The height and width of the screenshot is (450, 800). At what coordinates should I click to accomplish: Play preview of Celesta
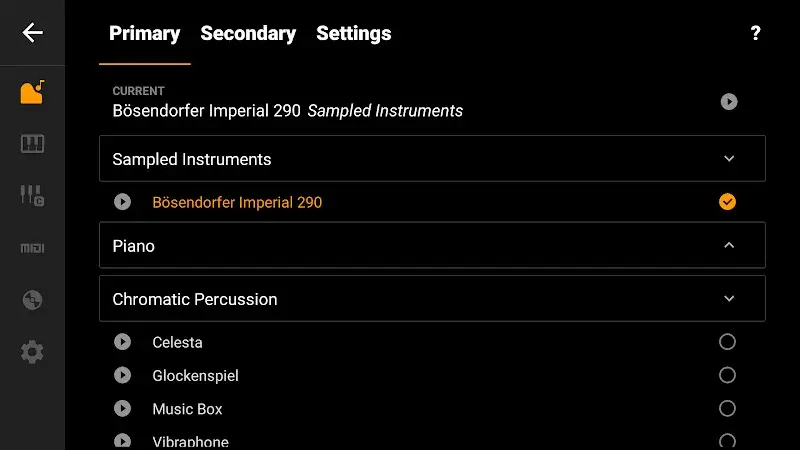click(x=123, y=342)
